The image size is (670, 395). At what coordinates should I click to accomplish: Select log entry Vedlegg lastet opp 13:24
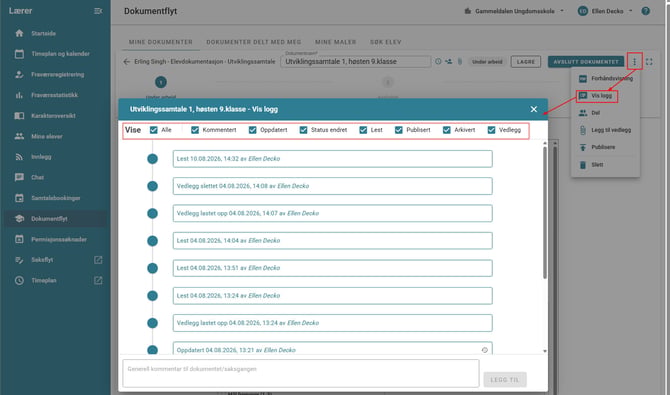[x=332, y=323]
